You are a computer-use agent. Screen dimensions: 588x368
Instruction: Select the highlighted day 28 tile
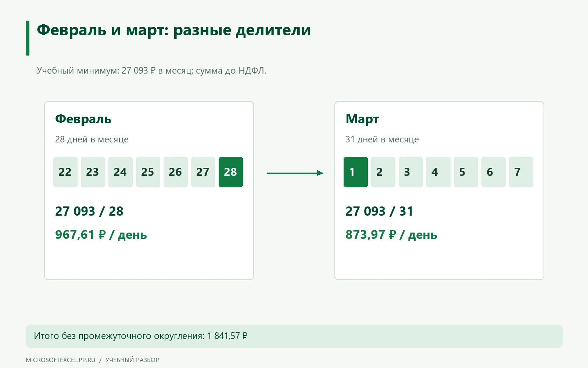(x=231, y=172)
